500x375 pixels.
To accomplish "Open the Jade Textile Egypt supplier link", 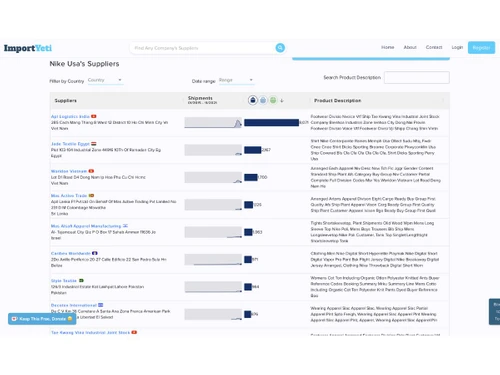I will pyautogui.click(x=70, y=144).
